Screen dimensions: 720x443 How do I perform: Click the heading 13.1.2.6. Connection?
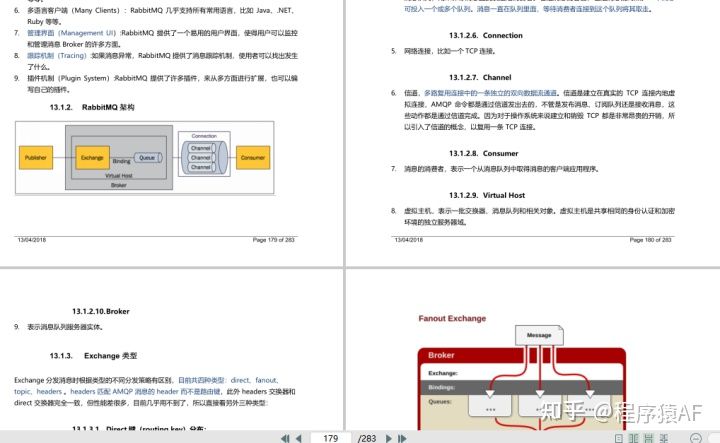coord(486,35)
